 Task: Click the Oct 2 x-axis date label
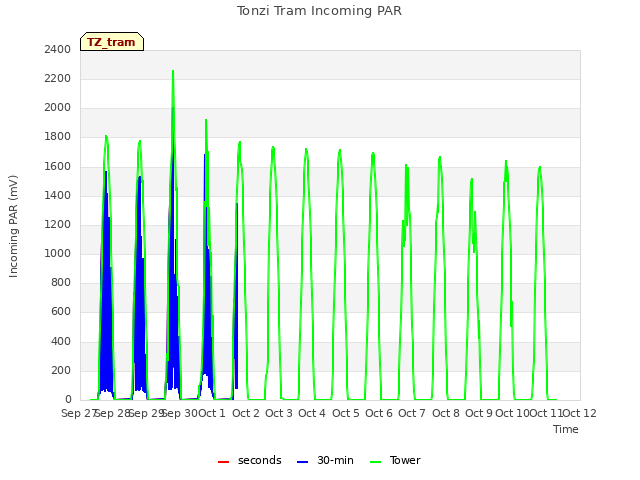246,413
